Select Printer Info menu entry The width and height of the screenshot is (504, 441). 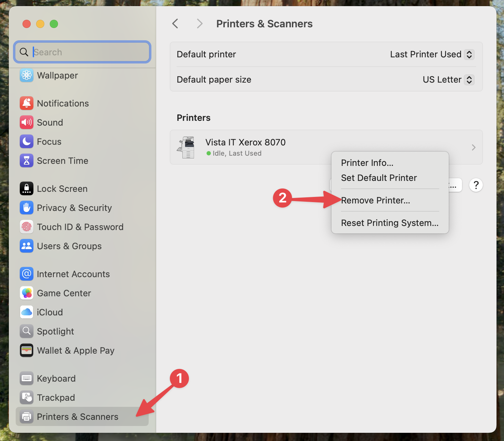pyautogui.click(x=367, y=163)
